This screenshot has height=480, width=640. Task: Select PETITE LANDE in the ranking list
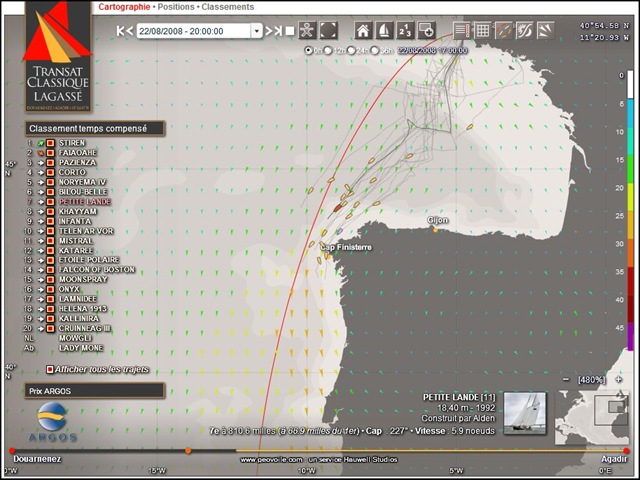84,202
